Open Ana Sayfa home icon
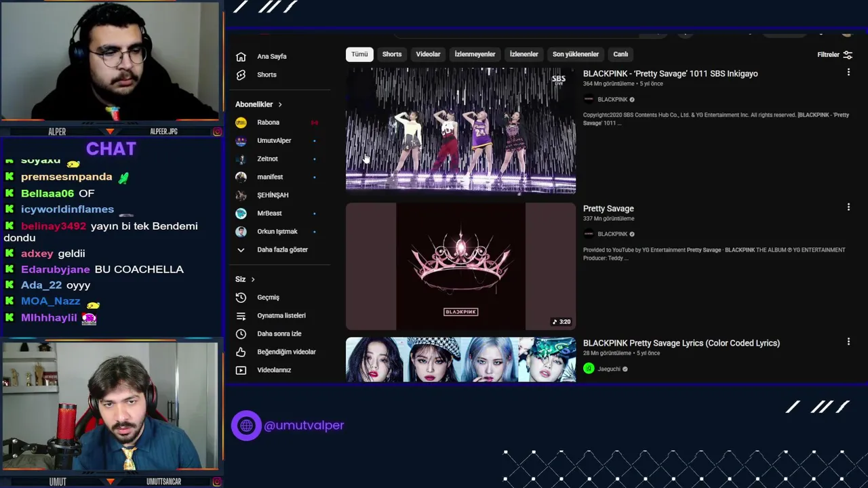Screen dimensions: 868x488 coord(241,56)
